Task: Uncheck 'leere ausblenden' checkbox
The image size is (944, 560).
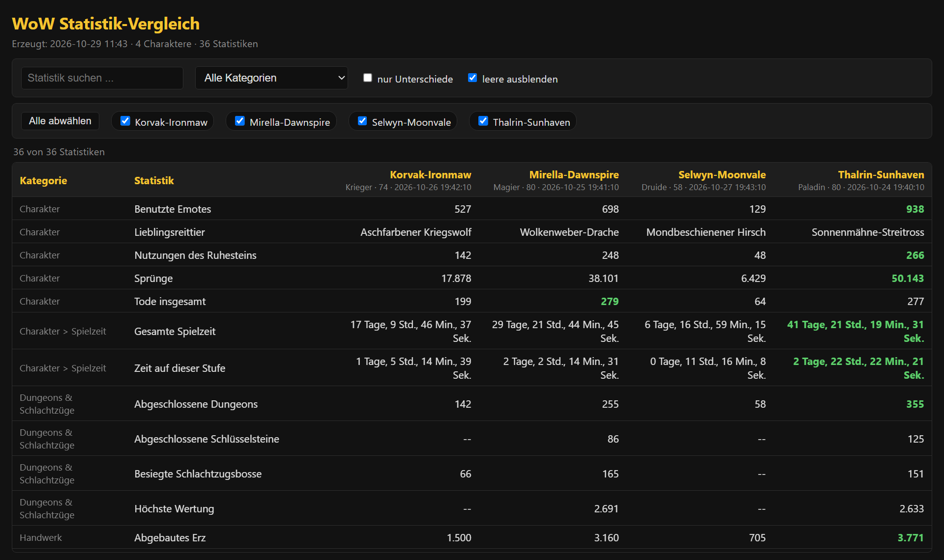Action: click(x=472, y=78)
